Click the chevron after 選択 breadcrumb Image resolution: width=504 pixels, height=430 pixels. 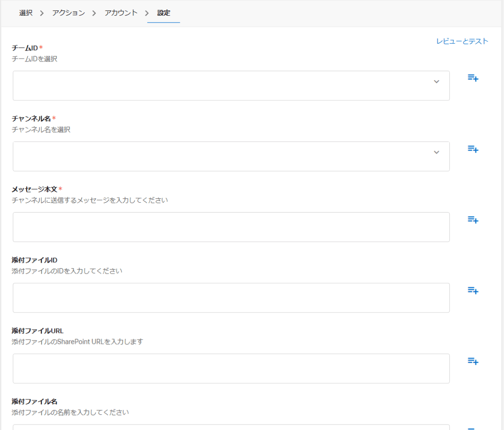(x=42, y=13)
